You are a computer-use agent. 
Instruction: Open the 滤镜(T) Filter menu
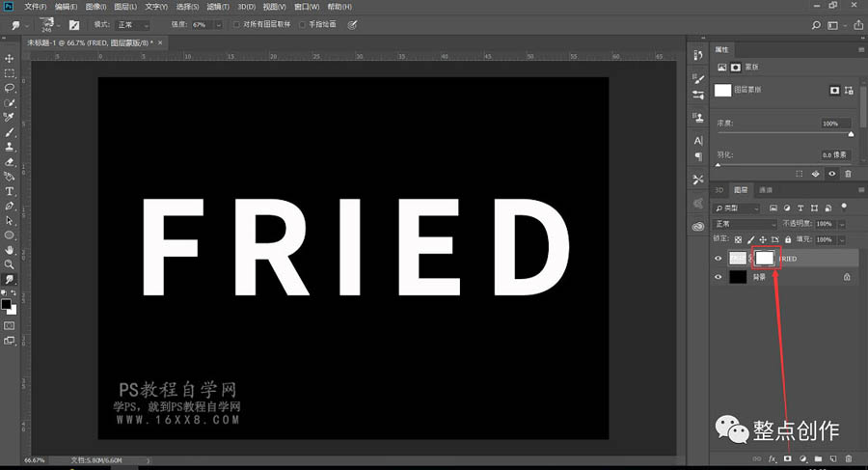[x=218, y=7]
